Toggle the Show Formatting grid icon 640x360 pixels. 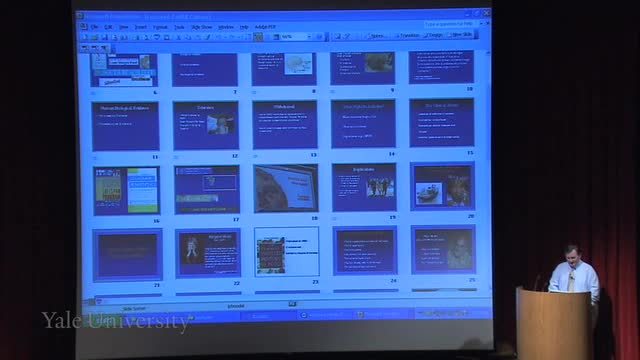tap(258, 37)
